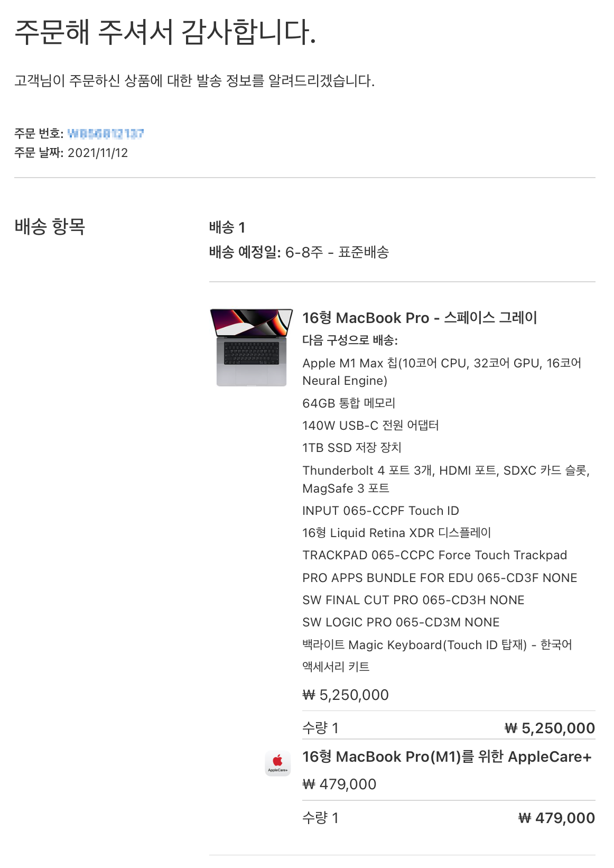Click the MacBook Pro product thumbnail
This screenshot has width=614, height=868.
(251, 347)
